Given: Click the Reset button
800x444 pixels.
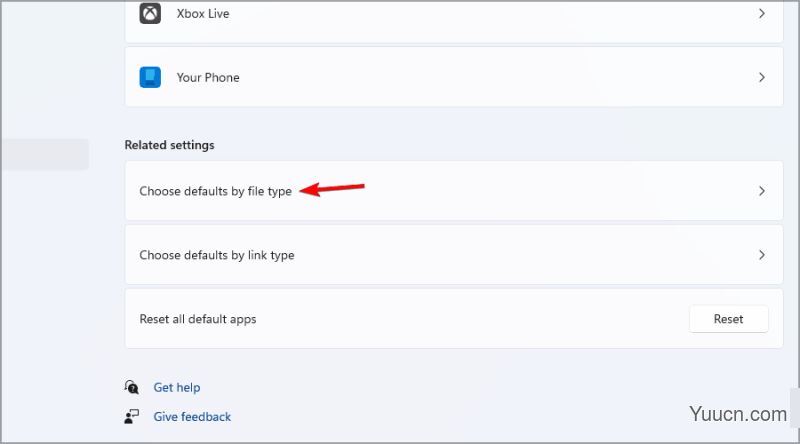Looking at the screenshot, I should (729, 319).
